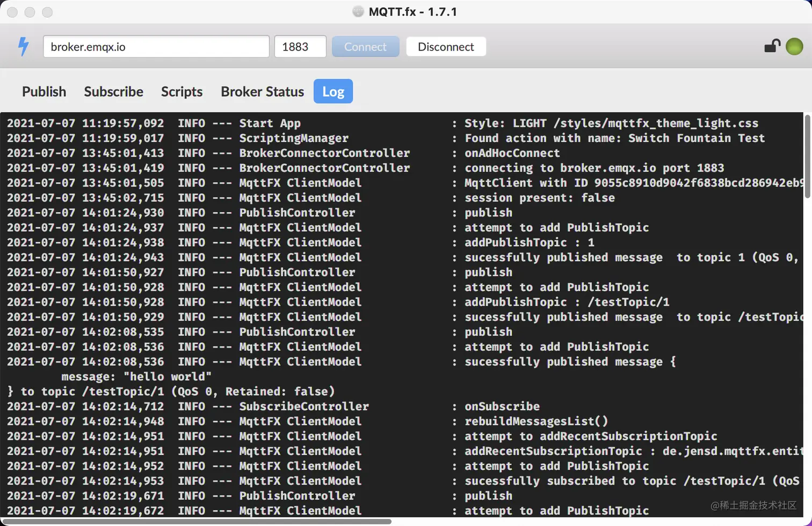Click the 1883 port field
Screen dimensions: 812x526
tap(300, 47)
